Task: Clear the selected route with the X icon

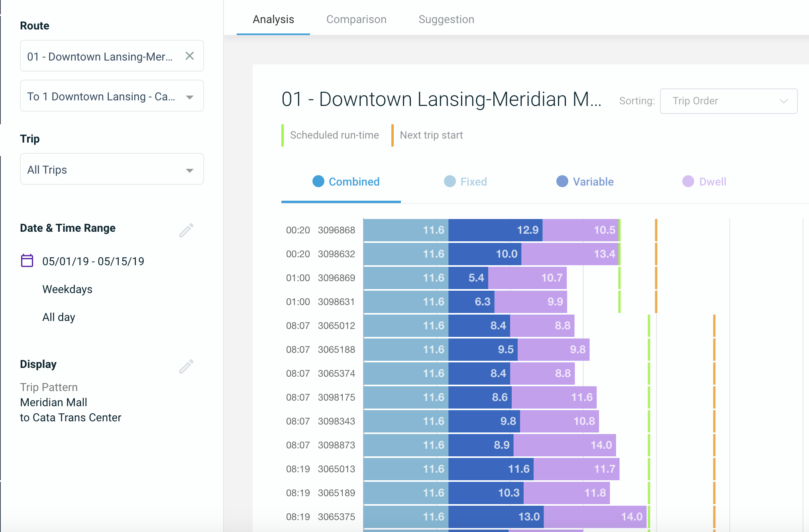Action: [190, 56]
